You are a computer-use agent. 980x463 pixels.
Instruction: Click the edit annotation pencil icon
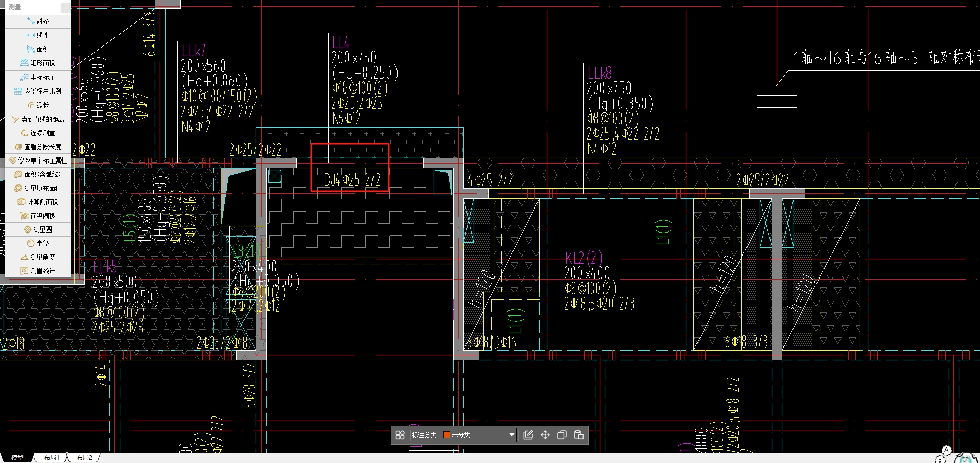point(528,435)
